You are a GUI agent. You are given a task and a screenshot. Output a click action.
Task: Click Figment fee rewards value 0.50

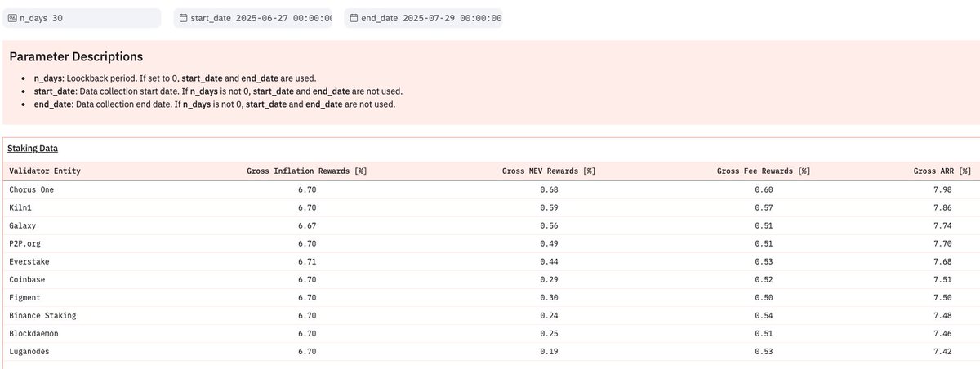764,297
